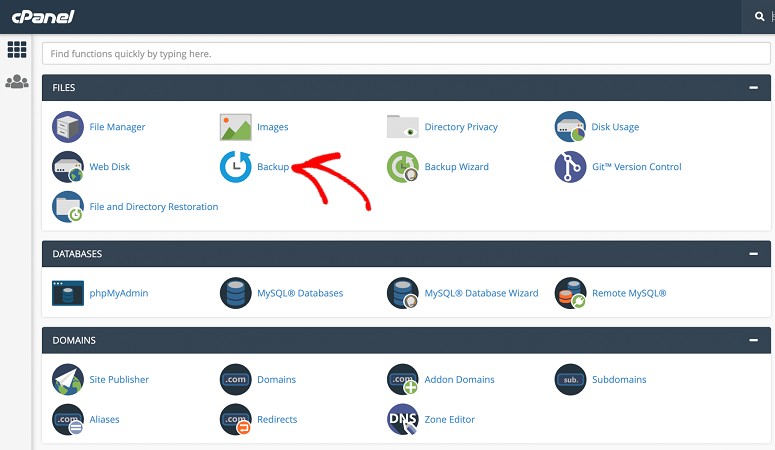Image resolution: width=775 pixels, height=450 pixels.
Task: Click the Site Publisher link
Action: (x=119, y=380)
